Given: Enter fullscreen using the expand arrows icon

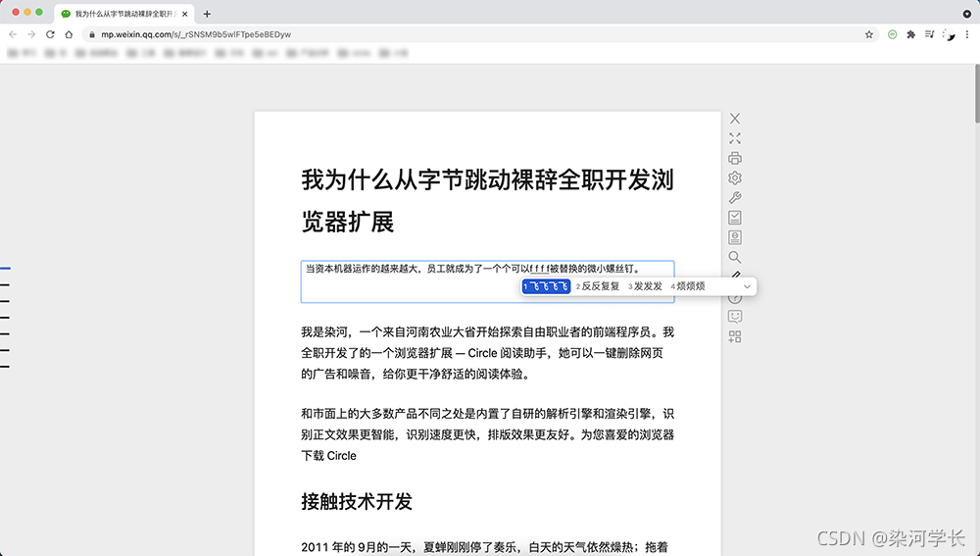Looking at the screenshot, I should (x=735, y=138).
